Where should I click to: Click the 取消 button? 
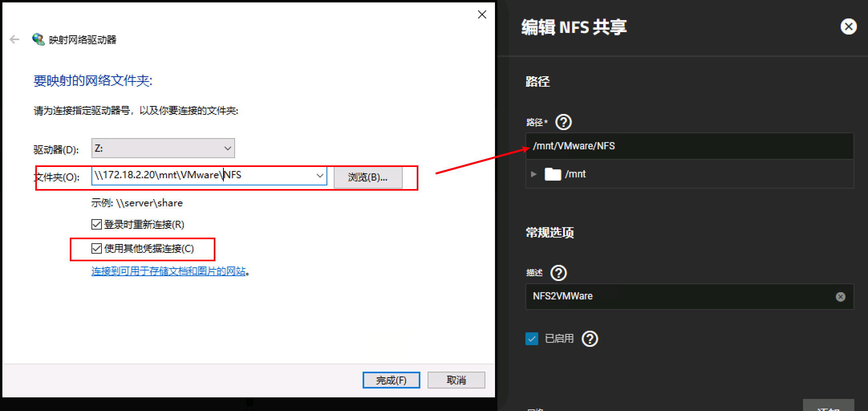456,380
